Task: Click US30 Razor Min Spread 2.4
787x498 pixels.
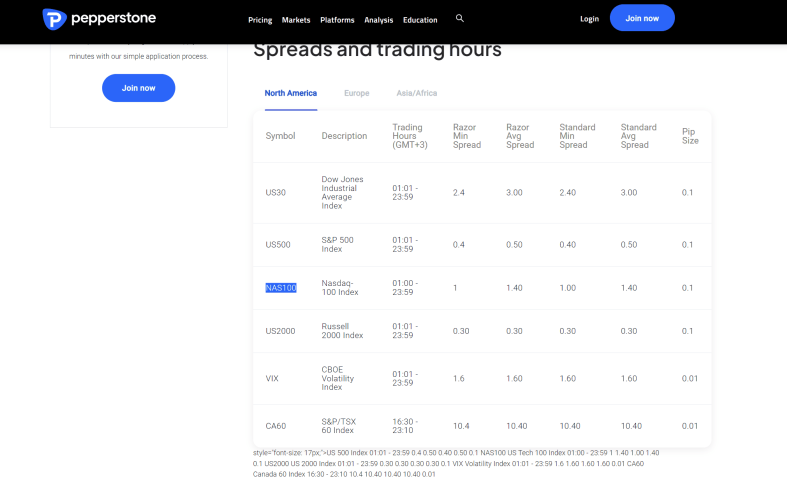Action: 459,193
